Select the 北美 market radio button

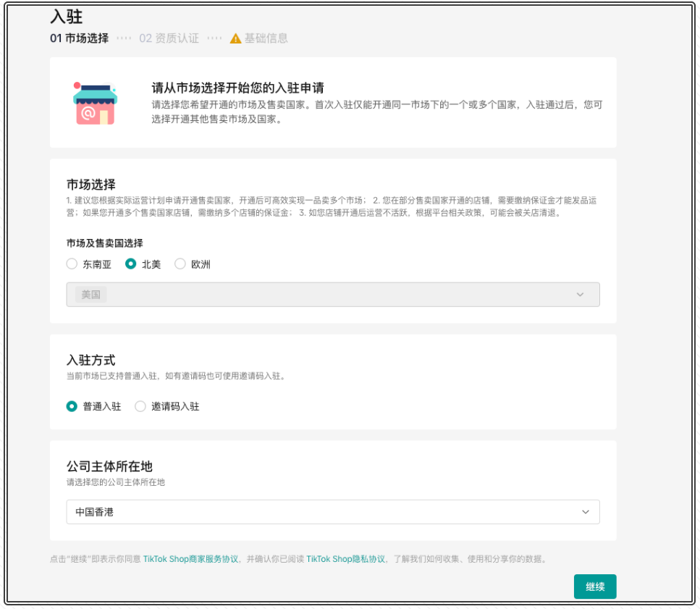pos(131,264)
